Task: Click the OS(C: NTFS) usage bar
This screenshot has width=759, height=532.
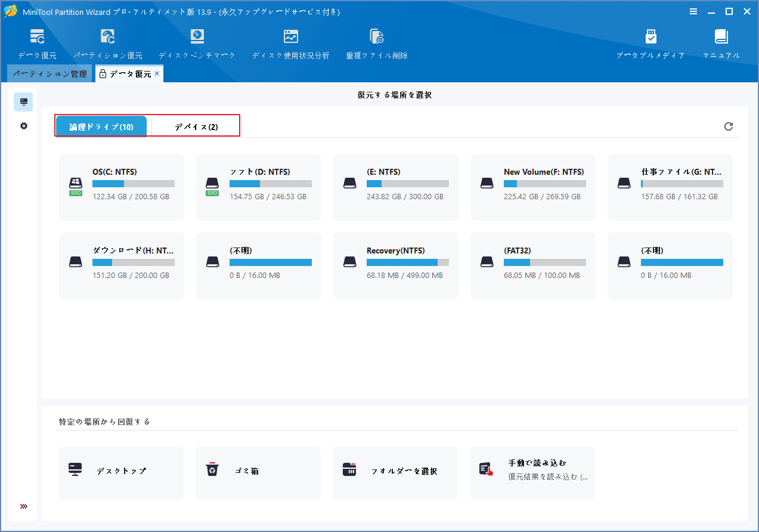Action: point(134,184)
